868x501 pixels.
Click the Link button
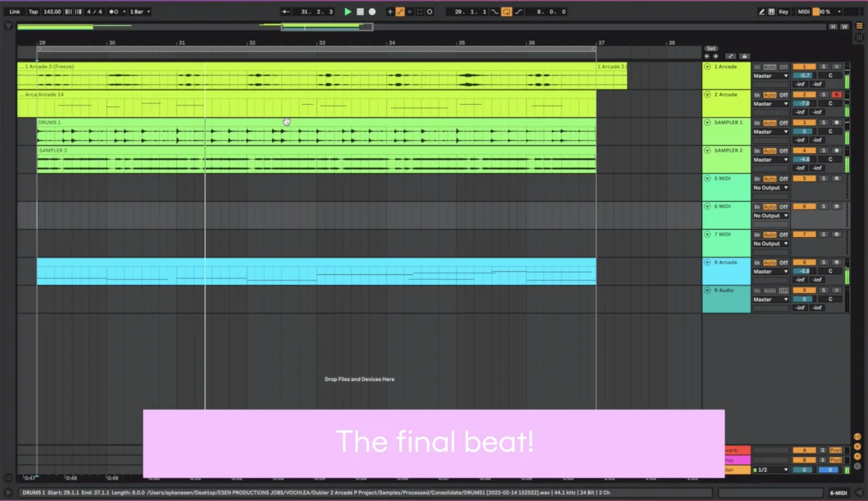point(14,12)
